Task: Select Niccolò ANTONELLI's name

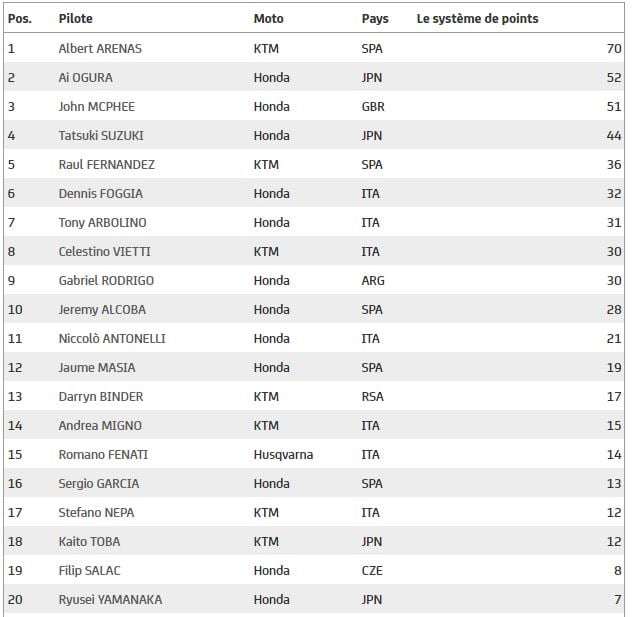Action: 112,338
